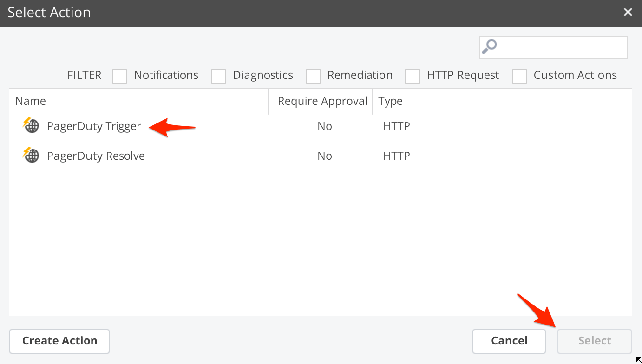Click the resize grip in dialog corner
The height and width of the screenshot is (364, 642).
(x=638, y=360)
